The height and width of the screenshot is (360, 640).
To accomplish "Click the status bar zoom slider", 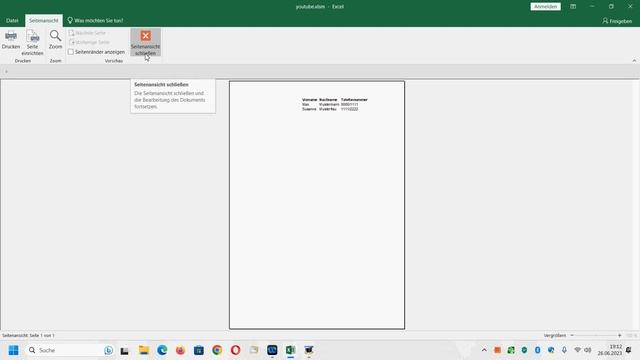I will [x=596, y=335].
